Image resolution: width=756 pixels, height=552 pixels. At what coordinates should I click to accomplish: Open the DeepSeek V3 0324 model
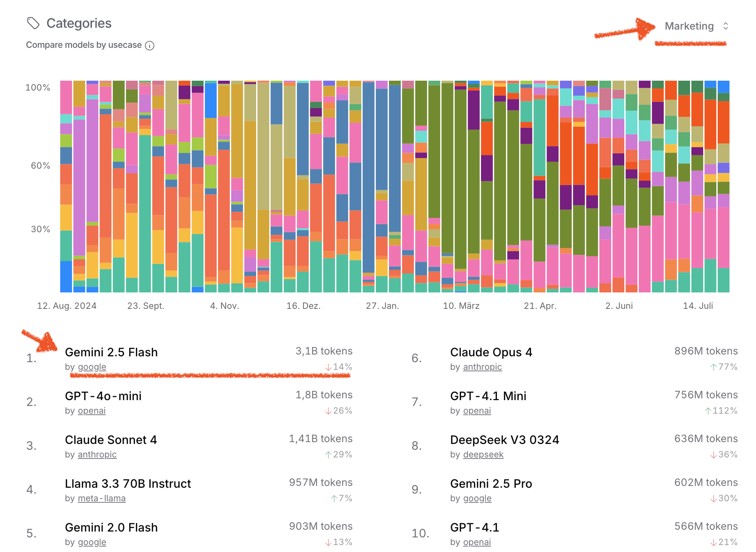click(505, 440)
